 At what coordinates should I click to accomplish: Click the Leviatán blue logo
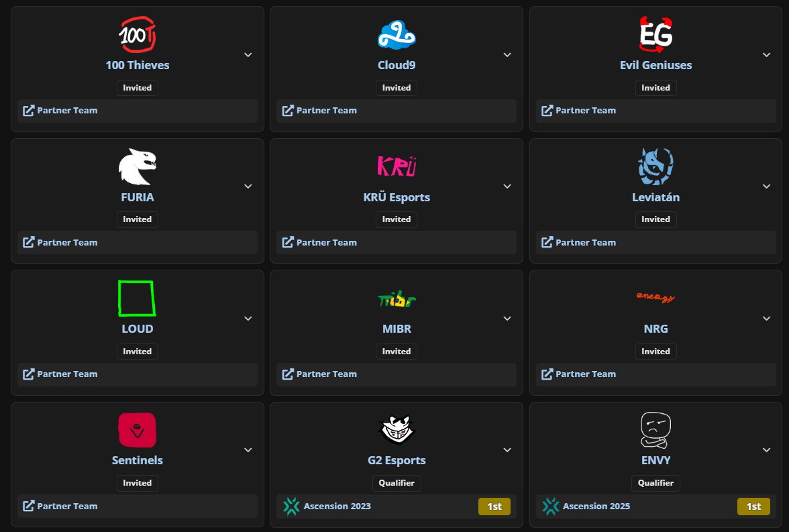tap(655, 166)
